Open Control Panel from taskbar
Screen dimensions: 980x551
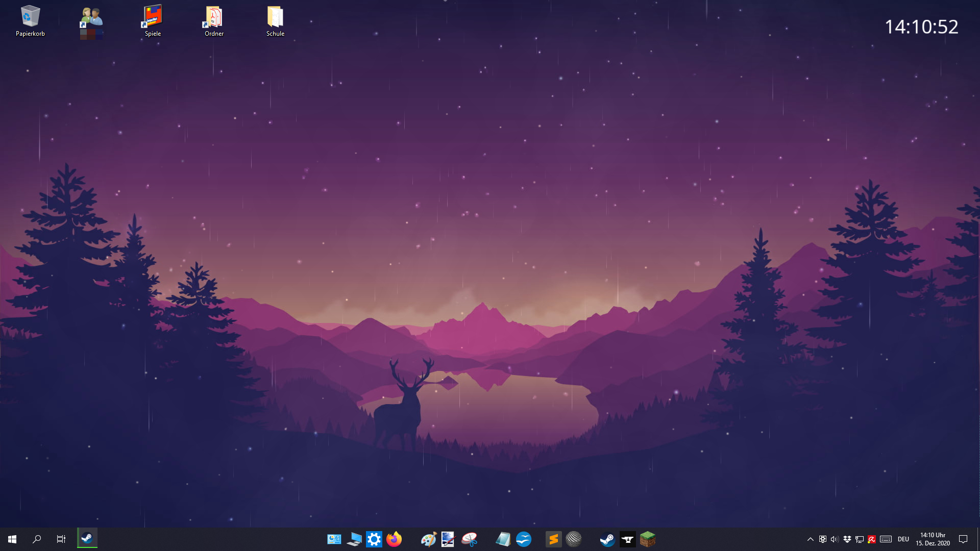pyautogui.click(x=334, y=539)
